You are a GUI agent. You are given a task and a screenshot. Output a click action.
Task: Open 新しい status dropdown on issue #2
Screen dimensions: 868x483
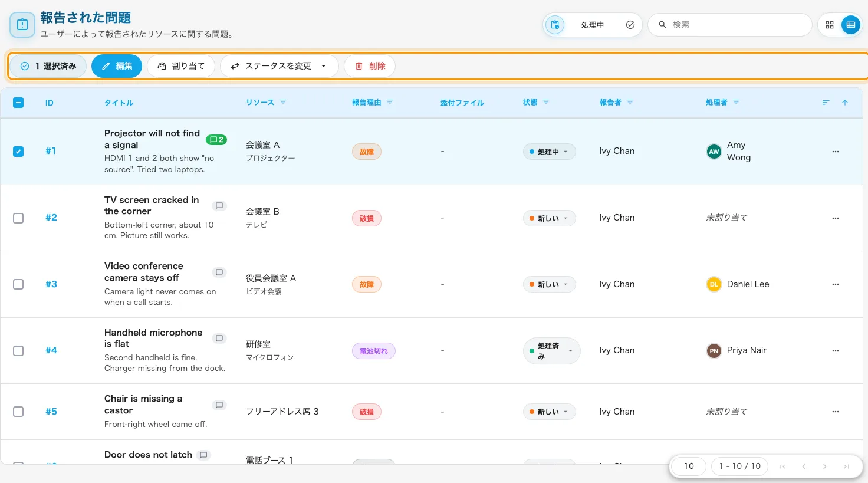(549, 218)
